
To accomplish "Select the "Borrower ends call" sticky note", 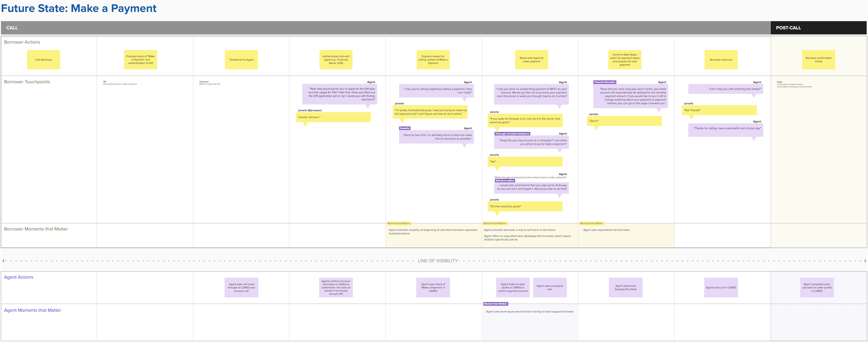I will 721,60.
